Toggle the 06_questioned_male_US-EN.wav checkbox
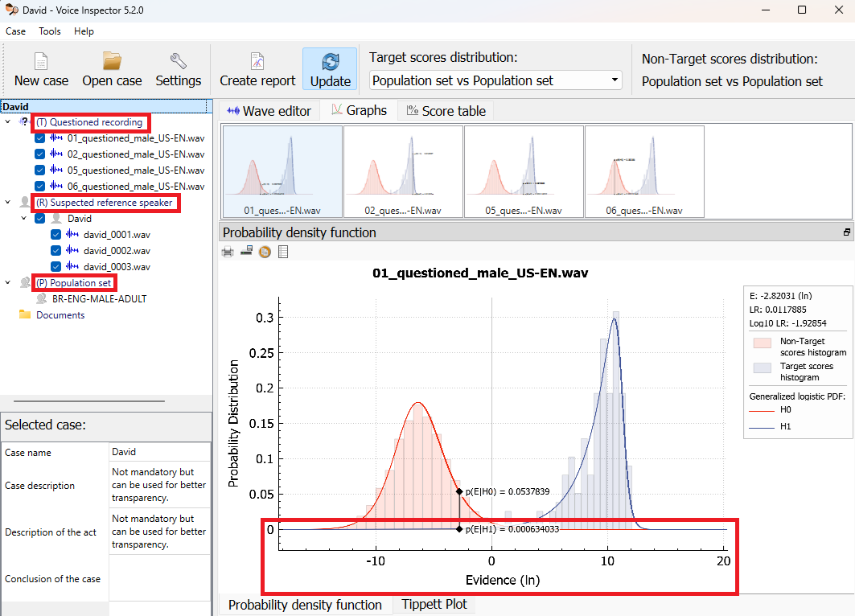 click(x=39, y=186)
